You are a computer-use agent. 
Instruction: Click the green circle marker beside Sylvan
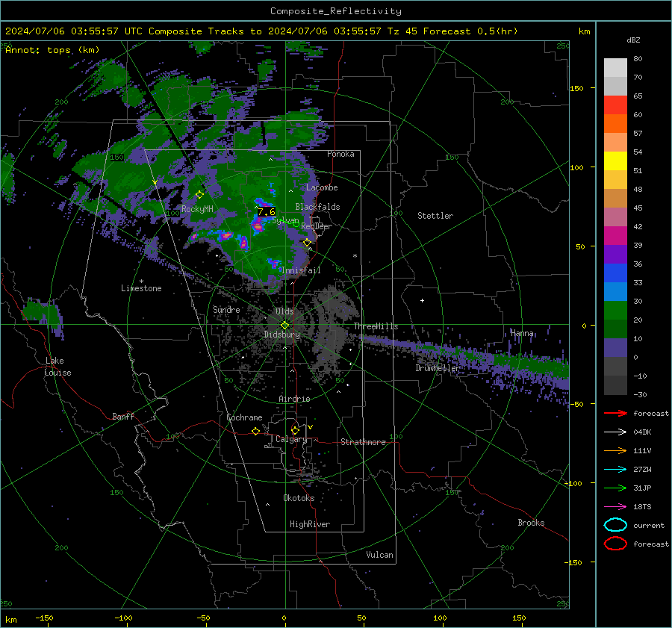pos(296,224)
